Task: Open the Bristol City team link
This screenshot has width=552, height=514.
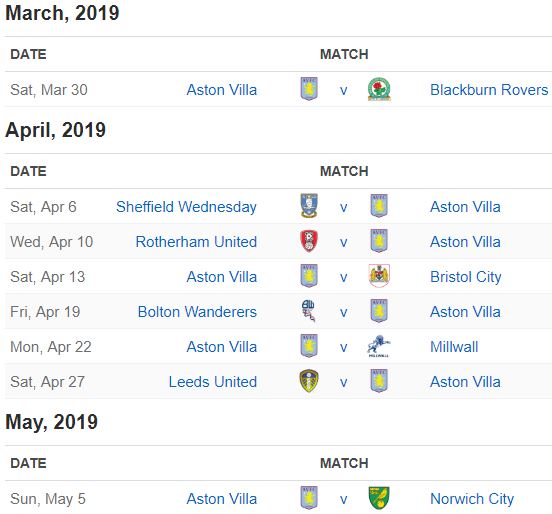Action: tap(465, 277)
